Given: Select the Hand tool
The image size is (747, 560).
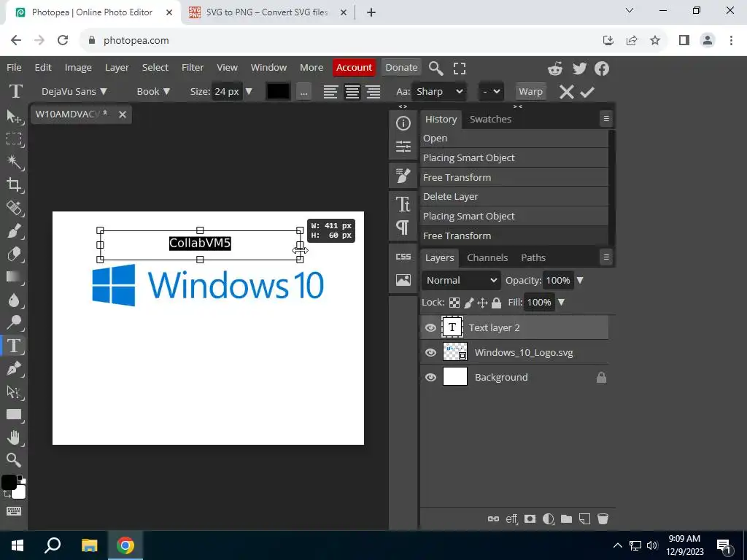Looking at the screenshot, I should [14, 437].
